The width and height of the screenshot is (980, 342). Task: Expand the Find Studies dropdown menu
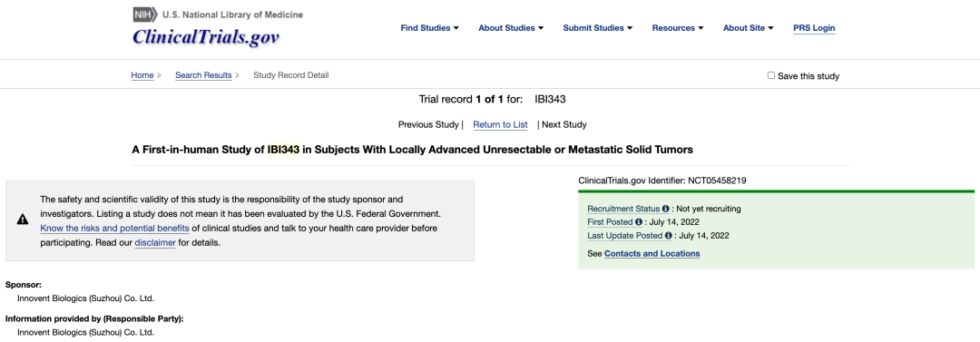pos(429,28)
